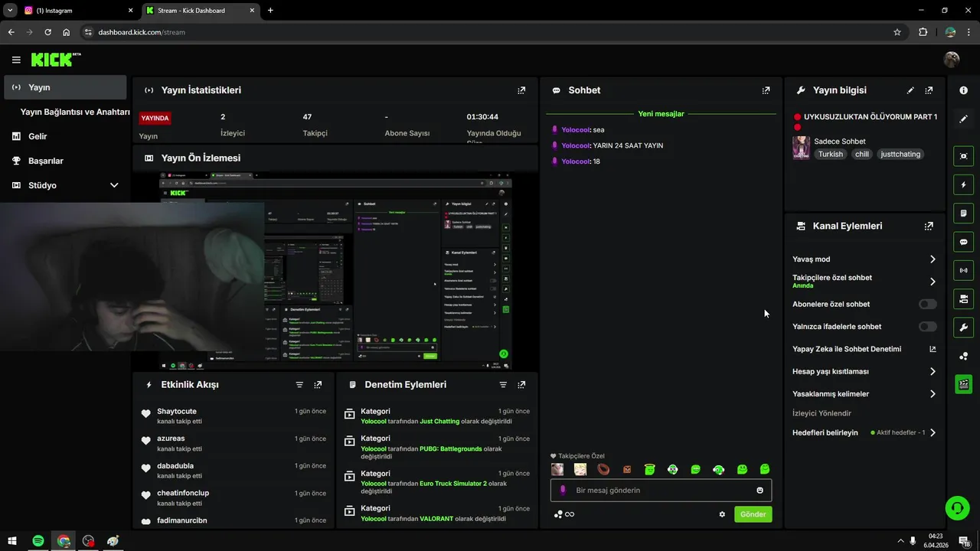Expand Hesap yaşı kısıtlaması settings
This screenshot has height=551, width=980.
(x=864, y=372)
